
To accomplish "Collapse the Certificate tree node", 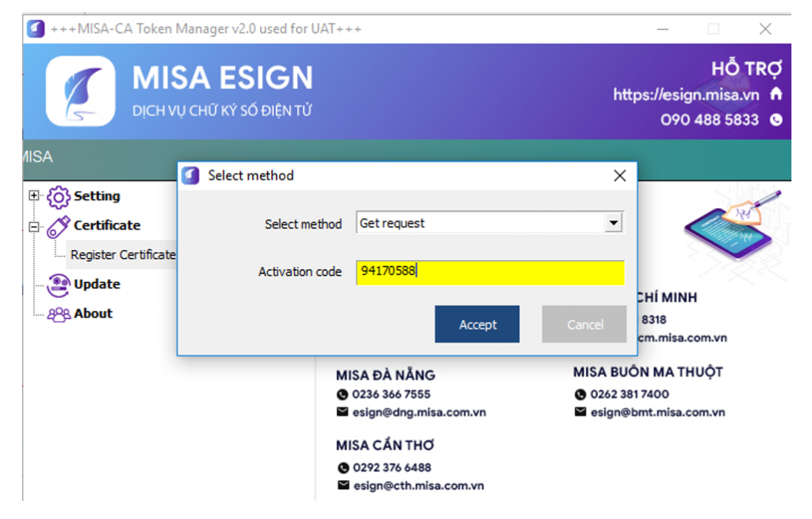I will click(33, 225).
